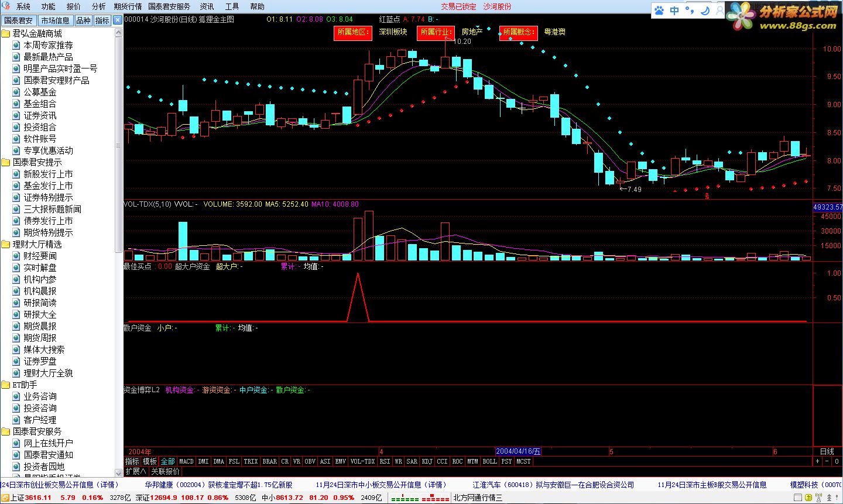843x504 pixels.
Task: Click the 2004/04/16 date marker
Action: 518,451
